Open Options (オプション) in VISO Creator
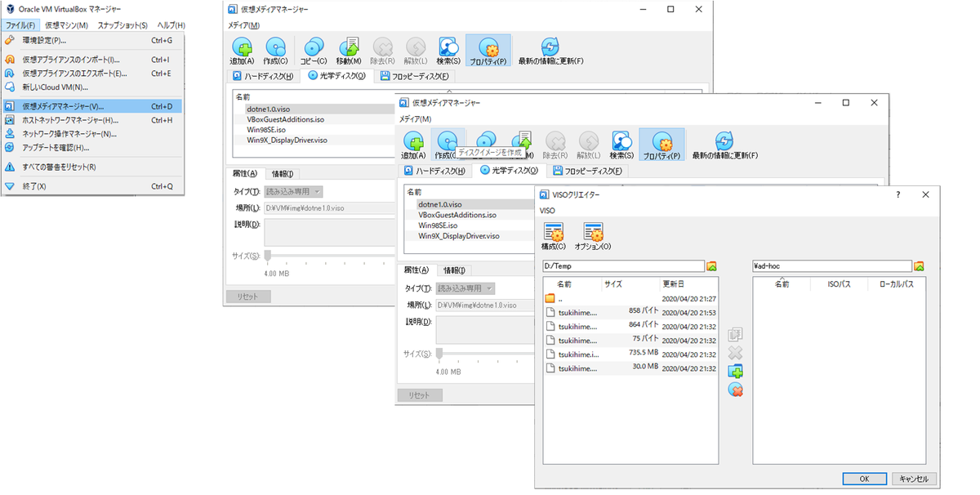The width and height of the screenshot is (980, 495). pos(594,235)
